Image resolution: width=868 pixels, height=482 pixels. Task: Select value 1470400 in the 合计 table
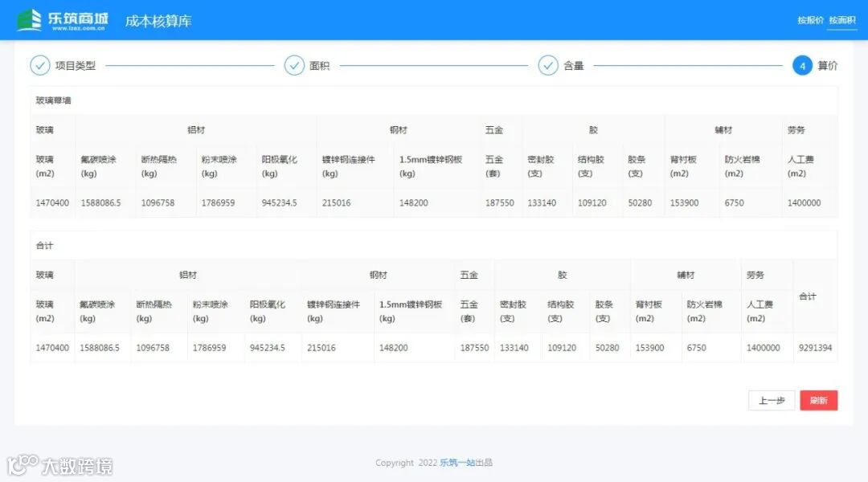(52, 348)
